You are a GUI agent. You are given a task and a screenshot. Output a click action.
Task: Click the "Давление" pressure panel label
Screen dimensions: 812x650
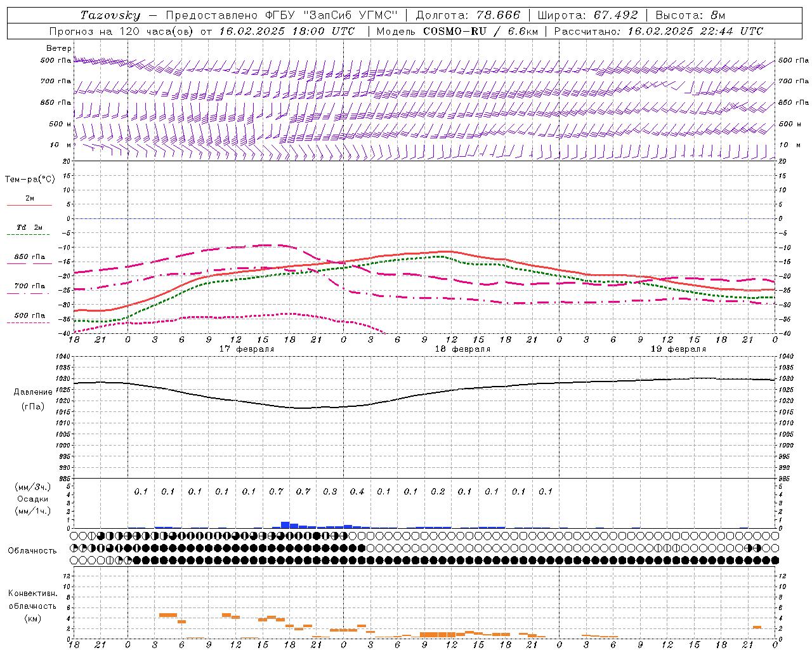click(32, 392)
